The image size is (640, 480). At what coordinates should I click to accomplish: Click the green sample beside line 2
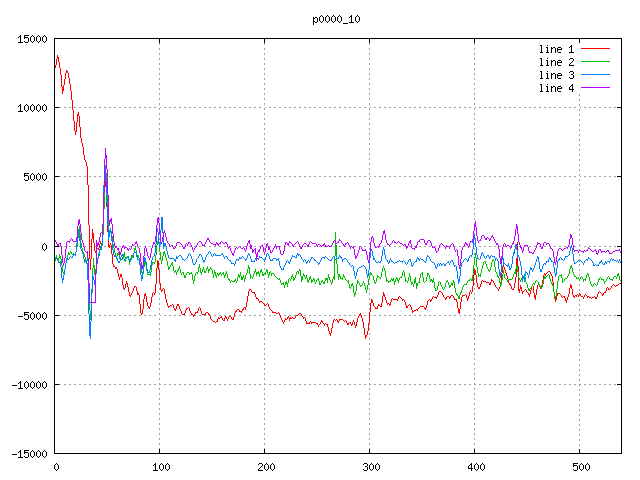(x=595, y=62)
